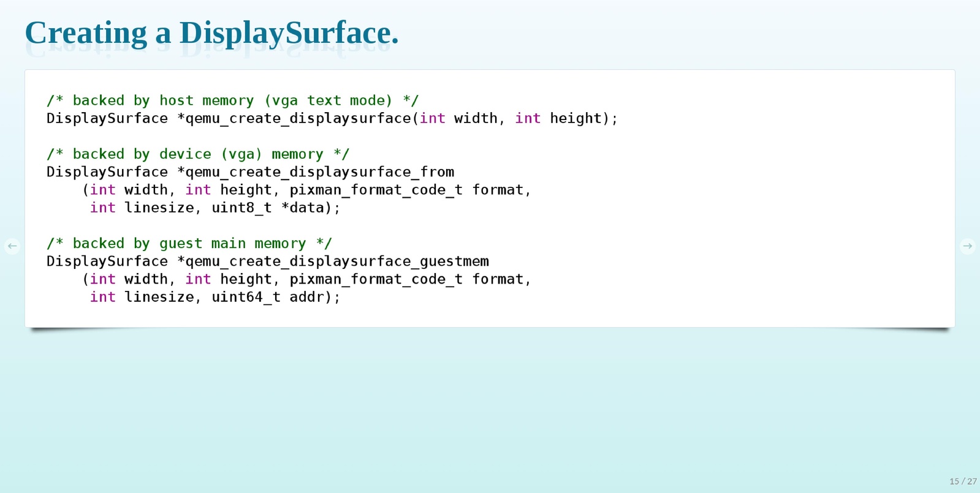This screenshot has height=493, width=980.
Task: Click pixman_format_code_t in the guestmem declaration
Action: pyautogui.click(x=376, y=279)
